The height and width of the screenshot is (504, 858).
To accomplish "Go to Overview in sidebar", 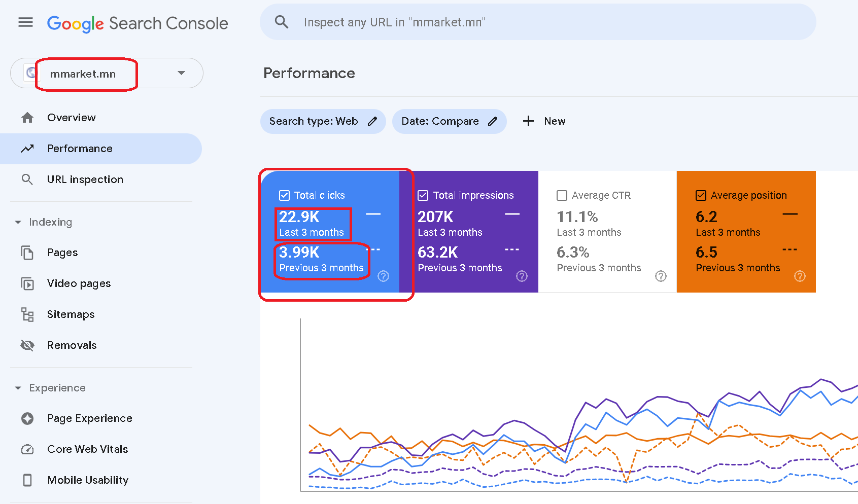I will coord(72,118).
